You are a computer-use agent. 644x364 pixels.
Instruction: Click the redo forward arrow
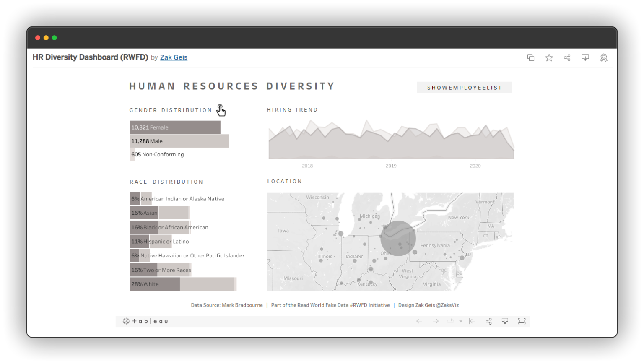coord(436,321)
